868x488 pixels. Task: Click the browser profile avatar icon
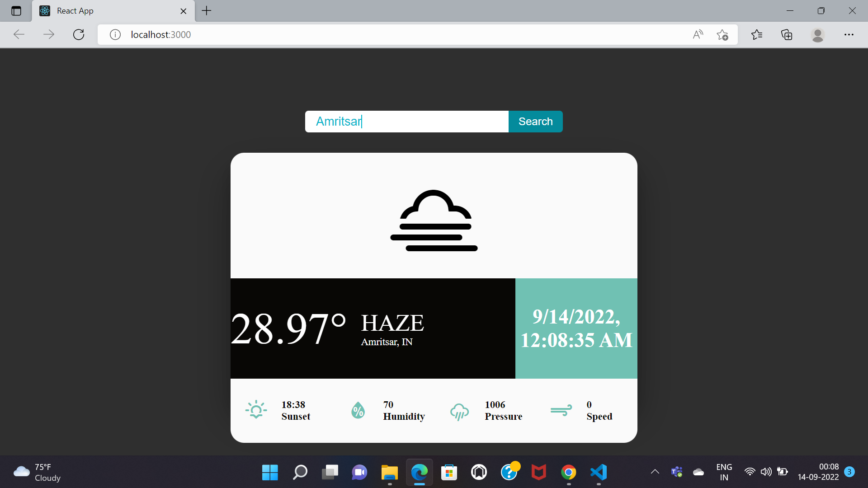coord(818,34)
